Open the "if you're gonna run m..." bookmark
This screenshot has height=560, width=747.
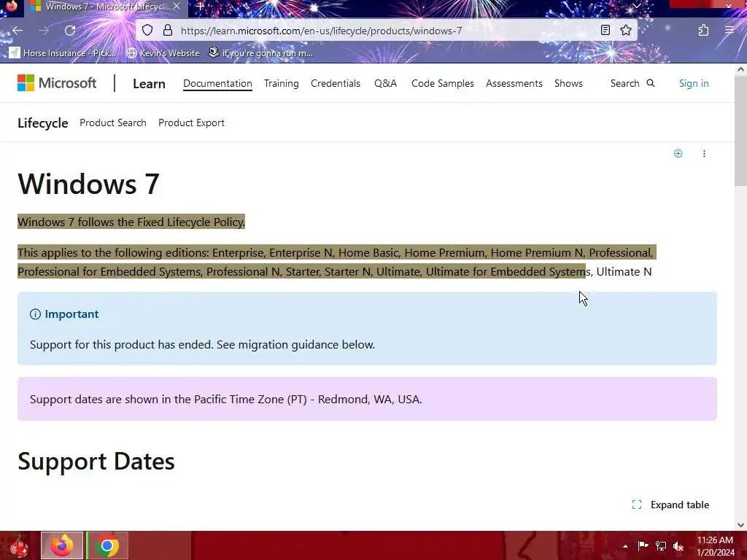(260, 52)
